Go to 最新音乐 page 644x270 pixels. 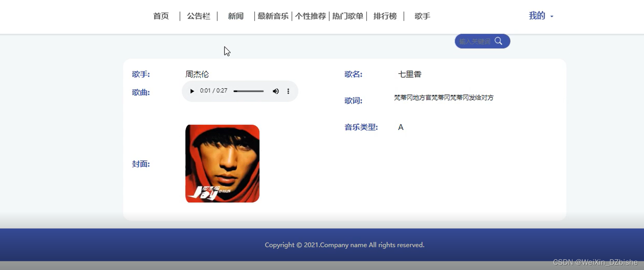point(273,16)
